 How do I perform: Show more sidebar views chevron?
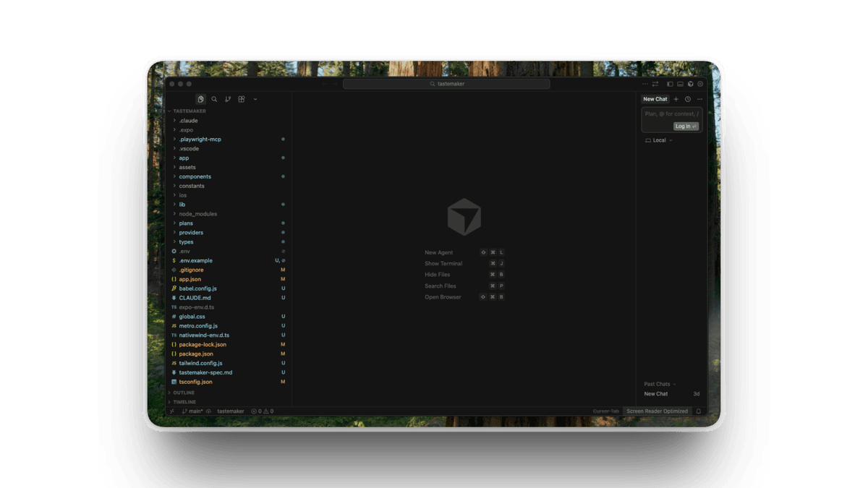click(255, 99)
